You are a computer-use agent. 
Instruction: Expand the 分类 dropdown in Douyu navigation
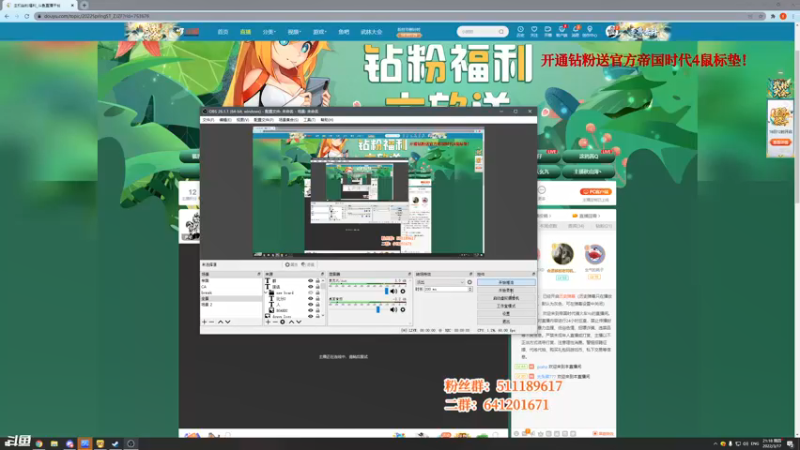tap(269, 32)
